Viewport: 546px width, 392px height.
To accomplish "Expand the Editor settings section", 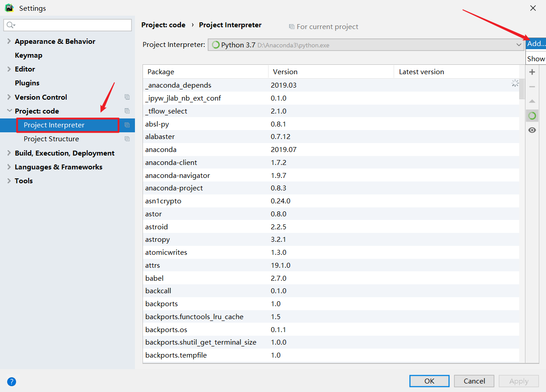I will tap(9, 69).
